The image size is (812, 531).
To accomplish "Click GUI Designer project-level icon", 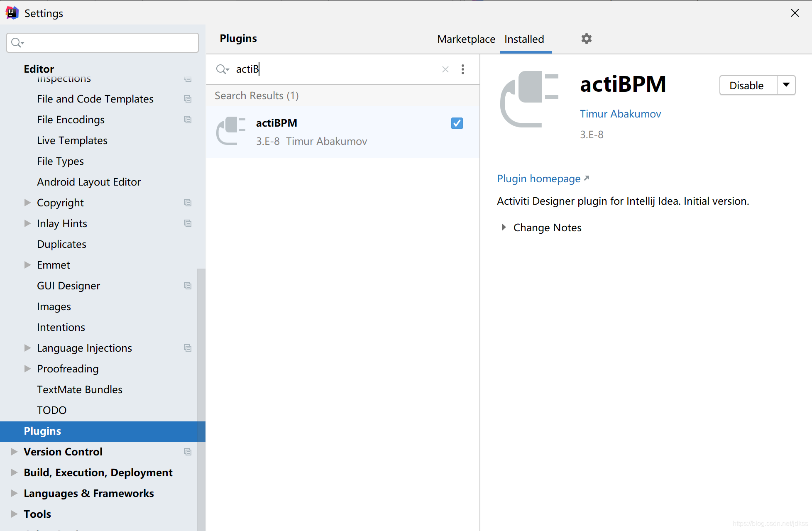I will (188, 286).
